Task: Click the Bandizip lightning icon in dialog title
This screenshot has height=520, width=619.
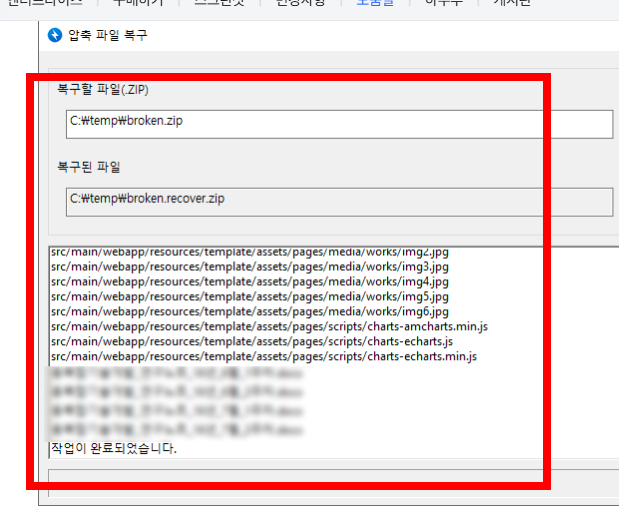Action: (x=55, y=35)
